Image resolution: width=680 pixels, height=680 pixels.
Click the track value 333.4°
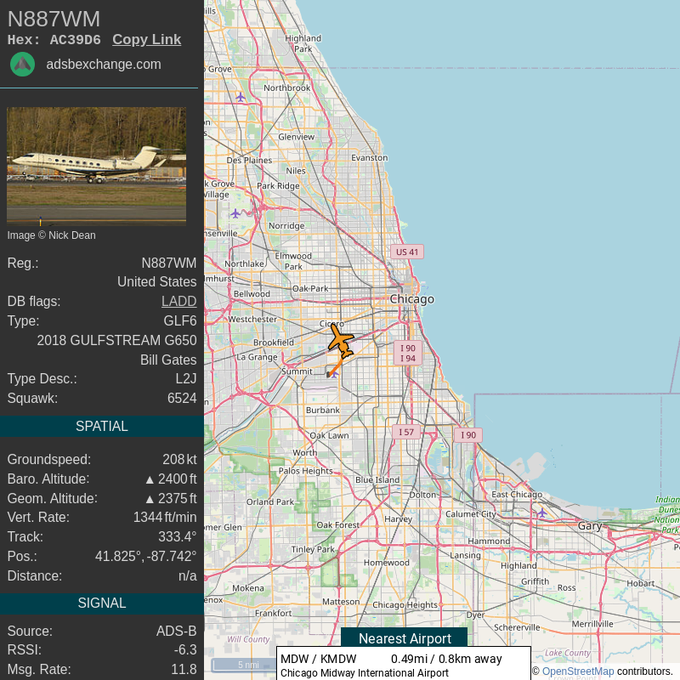(177, 537)
